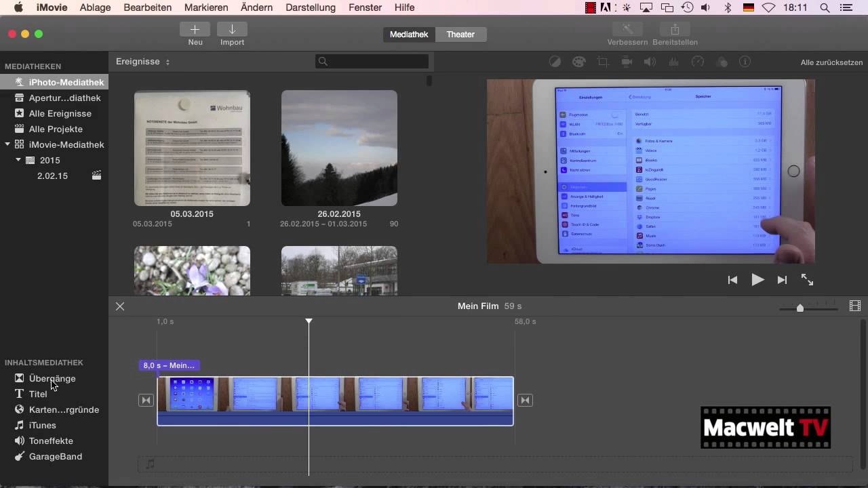Click the transition icon at the end of the clip
This screenshot has height=488, width=868.
(x=525, y=401)
